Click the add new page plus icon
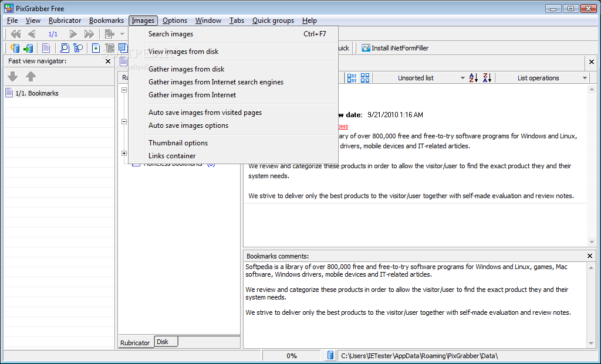 pyautogui.click(x=96, y=48)
